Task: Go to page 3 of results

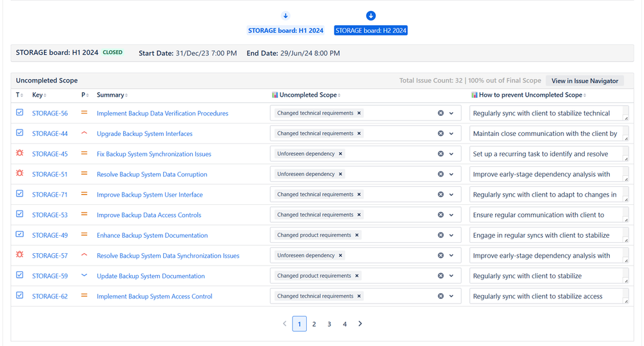Action: 329,324
